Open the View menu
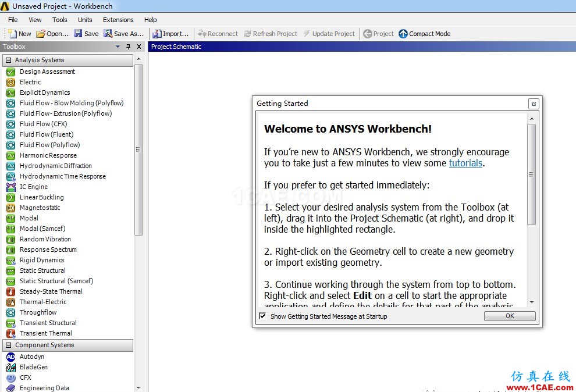This screenshot has width=576, height=392. point(35,20)
